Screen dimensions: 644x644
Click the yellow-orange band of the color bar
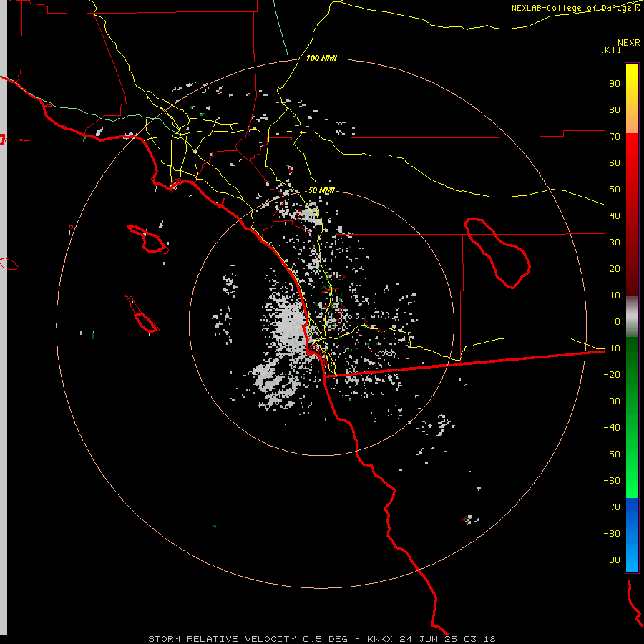[632, 99]
